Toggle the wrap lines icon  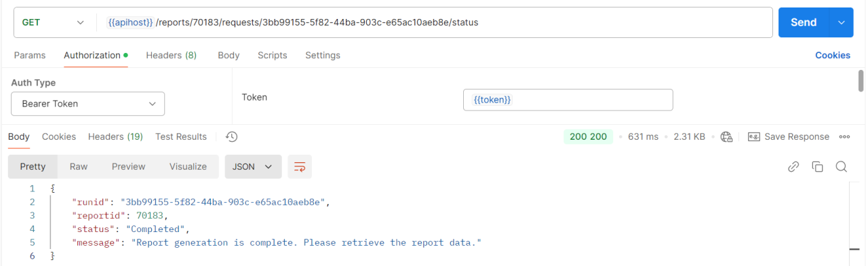pos(299,166)
